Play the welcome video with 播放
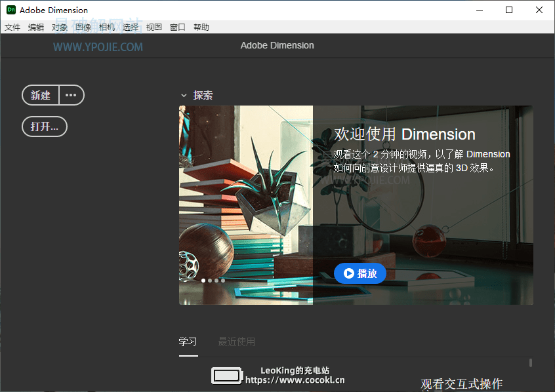The width and height of the screenshot is (555, 392). (x=360, y=273)
